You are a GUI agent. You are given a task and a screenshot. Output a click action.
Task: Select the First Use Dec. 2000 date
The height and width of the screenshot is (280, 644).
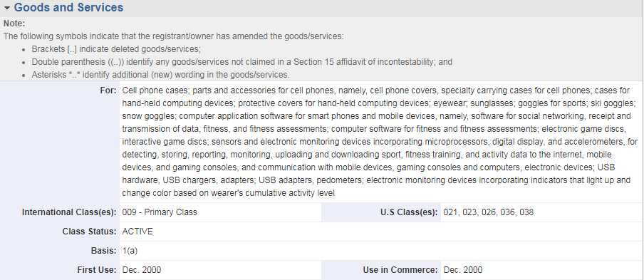142,270
